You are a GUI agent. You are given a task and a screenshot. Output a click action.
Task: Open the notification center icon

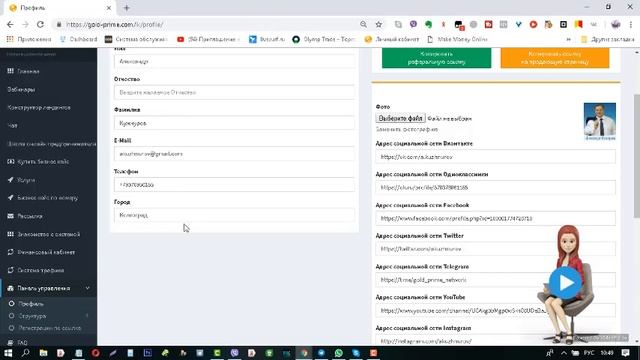[625, 353]
